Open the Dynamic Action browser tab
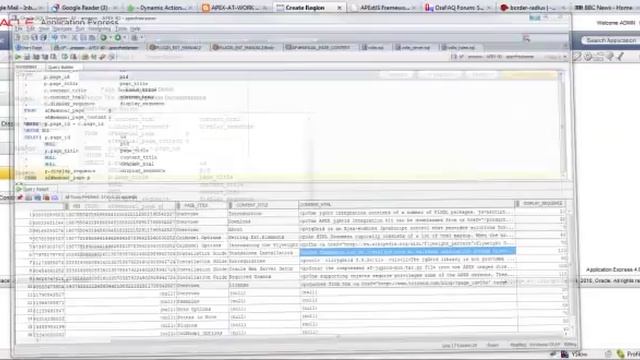640x360 pixels. click(x=161, y=7)
